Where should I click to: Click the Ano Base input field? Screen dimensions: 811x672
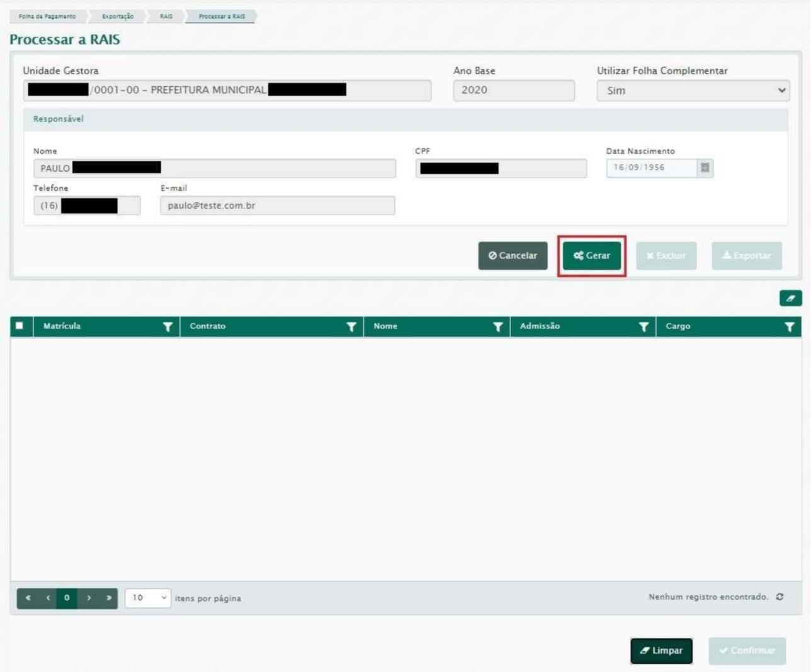(x=513, y=91)
